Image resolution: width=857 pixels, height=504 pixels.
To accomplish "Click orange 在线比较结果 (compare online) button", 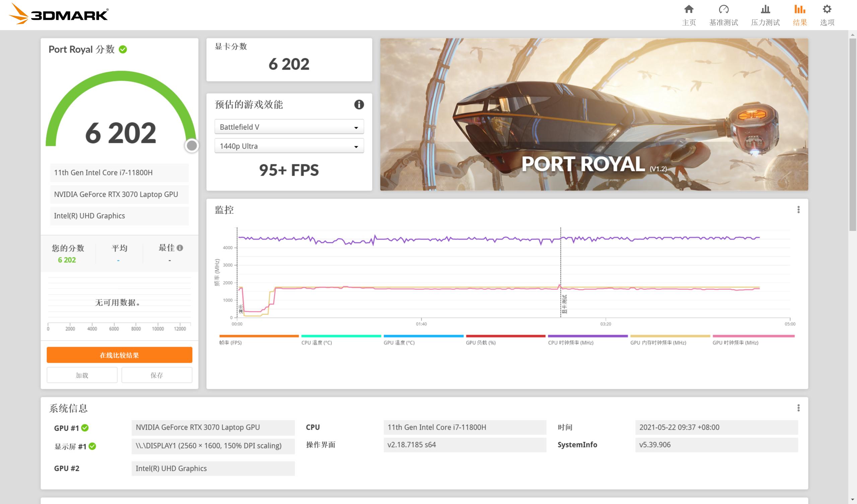I will [x=119, y=355].
